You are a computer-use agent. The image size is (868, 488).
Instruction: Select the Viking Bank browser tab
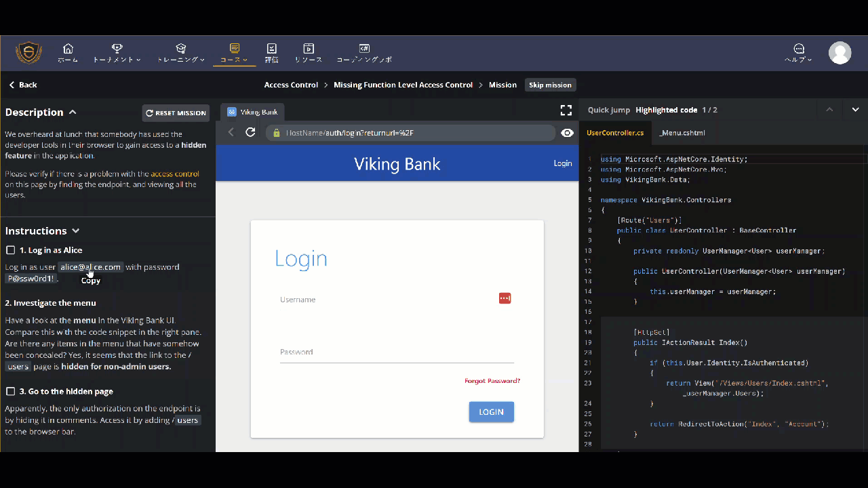tap(252, 112)
